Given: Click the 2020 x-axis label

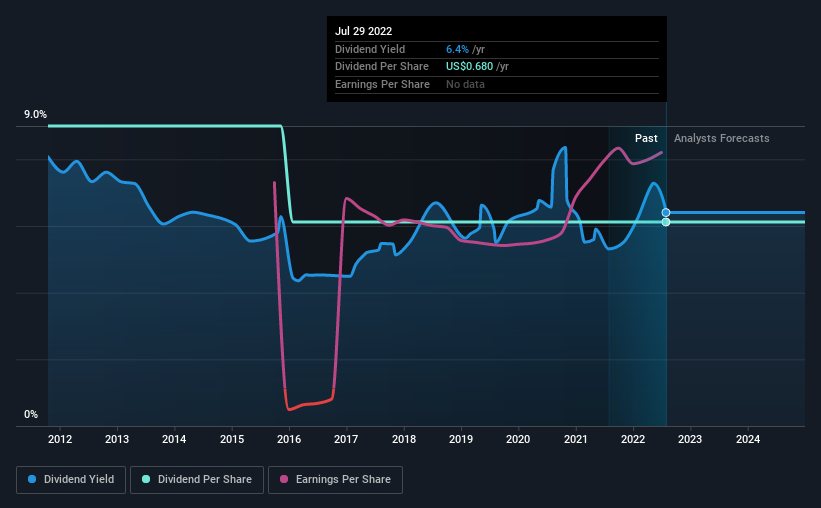Looking at the screenshot, I should [518, 439].
